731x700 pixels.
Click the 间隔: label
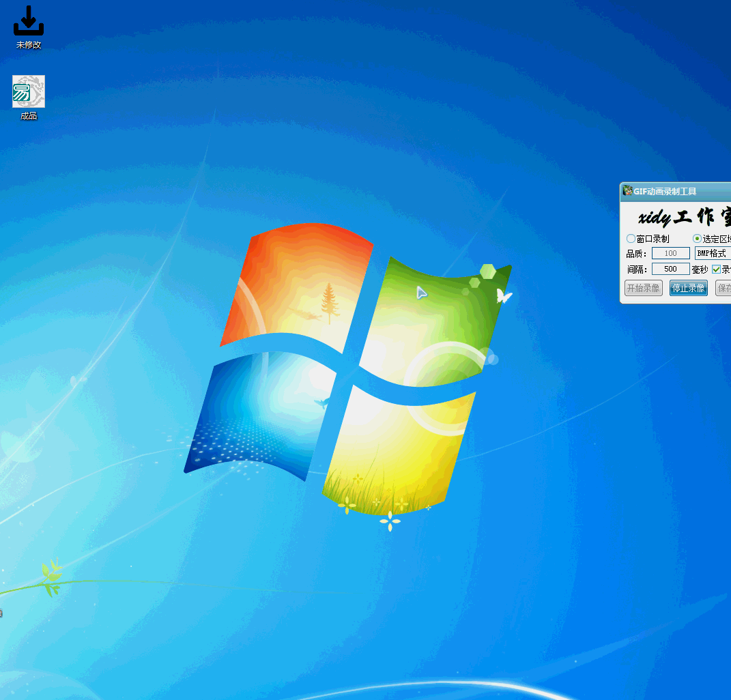point(637,269)
